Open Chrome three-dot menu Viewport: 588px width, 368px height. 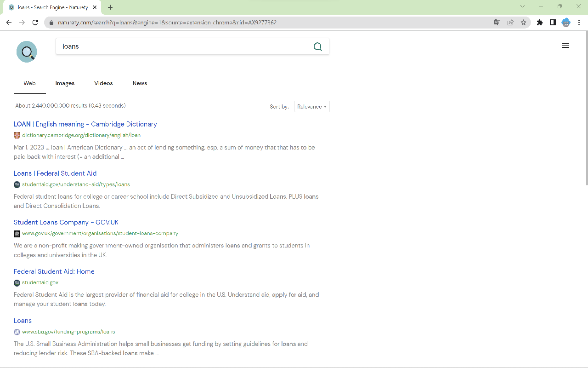click(579, 22)
